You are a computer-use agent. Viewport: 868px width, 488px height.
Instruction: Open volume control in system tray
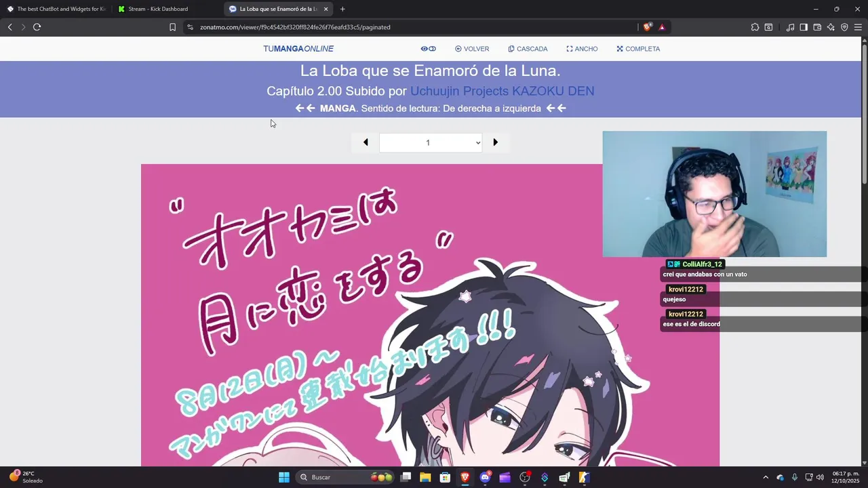(x=820, y=477)
